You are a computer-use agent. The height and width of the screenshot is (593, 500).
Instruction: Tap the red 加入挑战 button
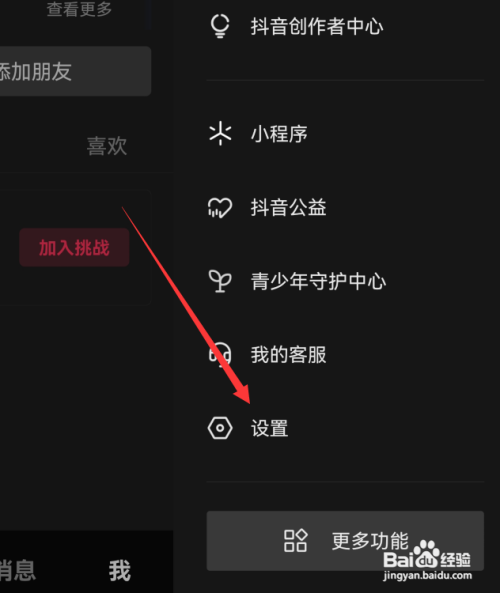point(74,247)
